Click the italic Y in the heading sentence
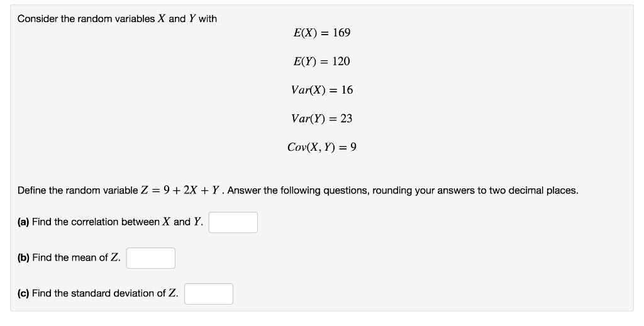Image resolution: width=644 pixels, height=326 pixels. click(x=192, y=19)
